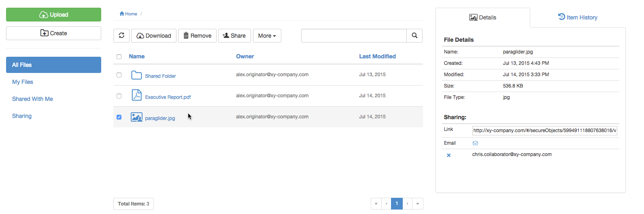Click the email envelope icon under Sharing
Image resolution: width=644 pixels, height=214 pixels.
(475, 143)
